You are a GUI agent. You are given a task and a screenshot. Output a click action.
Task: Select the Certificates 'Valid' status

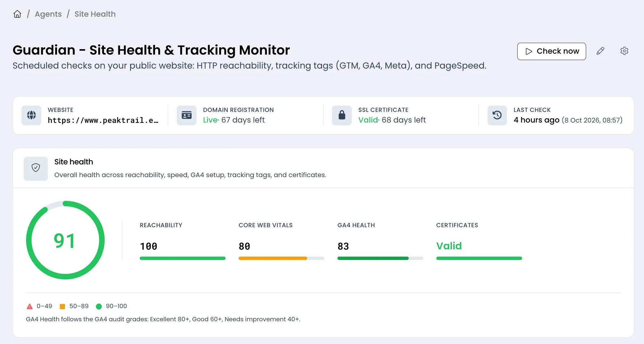point(449,246)
